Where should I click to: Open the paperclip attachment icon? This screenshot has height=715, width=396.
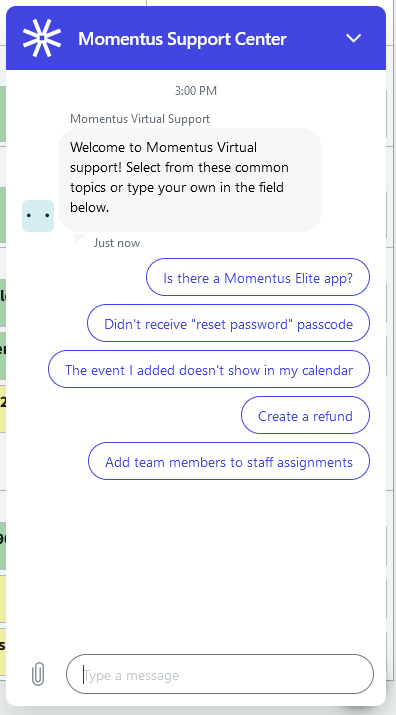[38, 674]
